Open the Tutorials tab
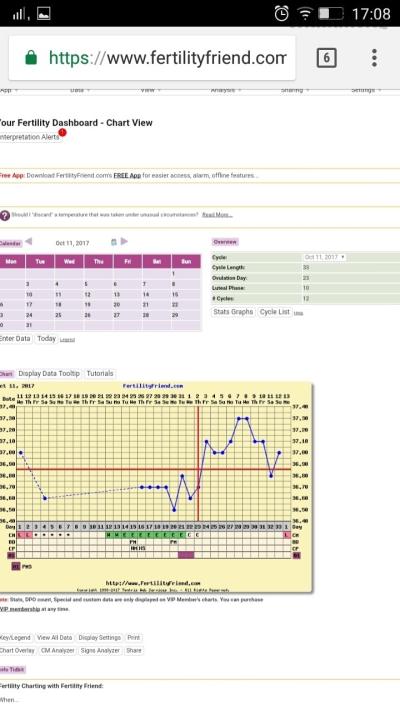 (x=100, y=374)
